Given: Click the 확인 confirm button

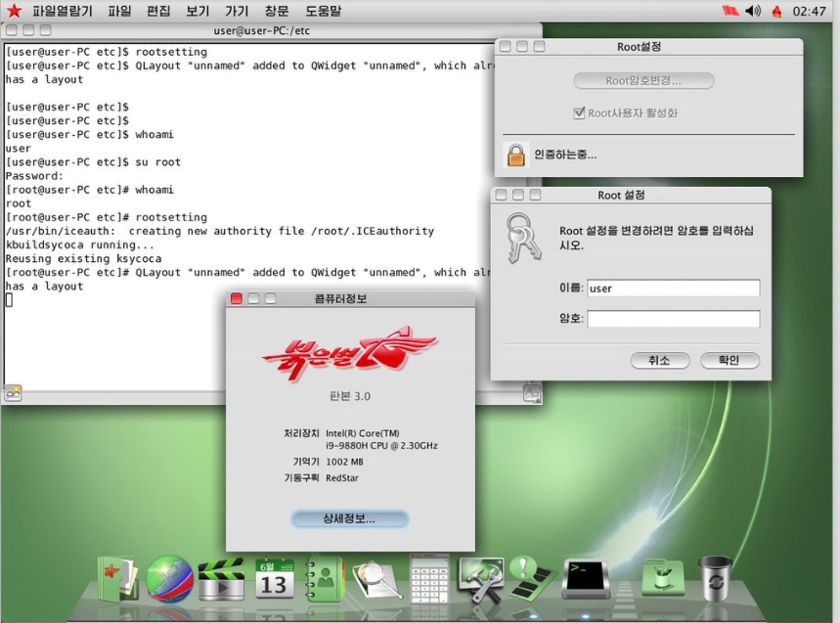Looking at the screenshot, I should (x=729, y=361).
